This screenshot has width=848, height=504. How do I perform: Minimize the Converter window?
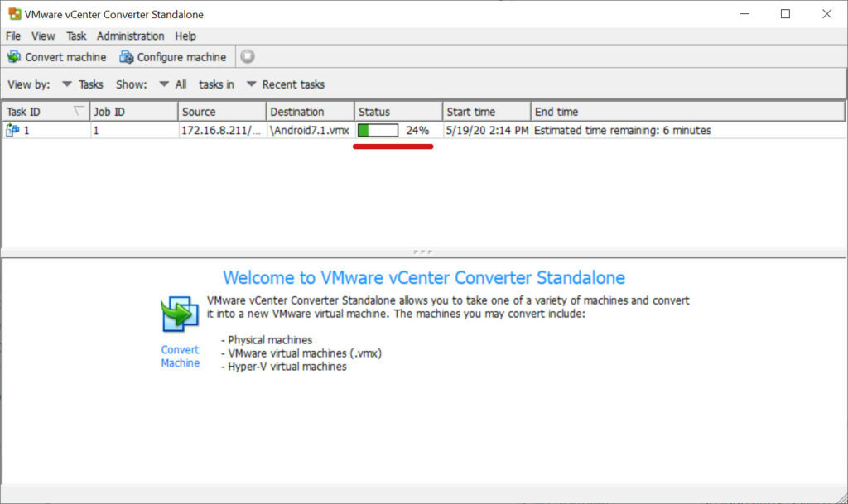click(744, 14)
